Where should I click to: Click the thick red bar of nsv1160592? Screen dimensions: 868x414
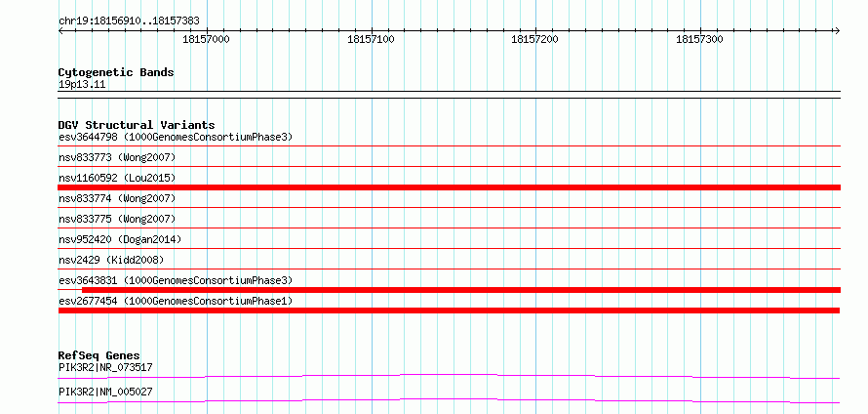coord(450,187)
